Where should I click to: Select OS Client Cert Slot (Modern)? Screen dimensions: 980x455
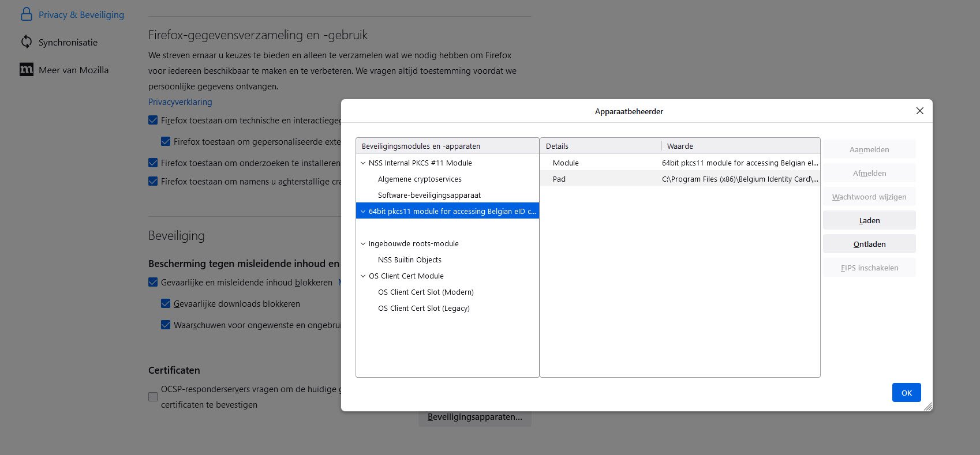tap(426, 292)
